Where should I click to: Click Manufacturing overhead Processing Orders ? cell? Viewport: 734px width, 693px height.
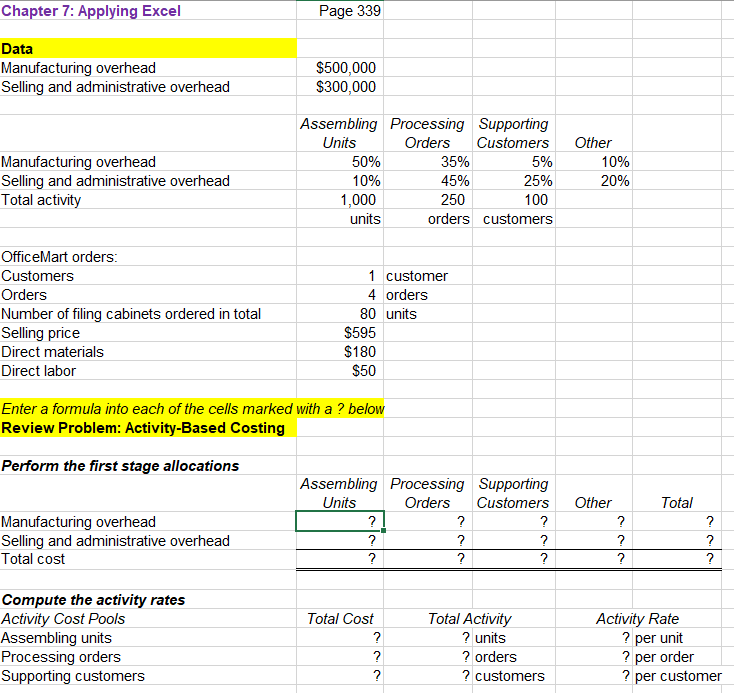click(428, 521)
